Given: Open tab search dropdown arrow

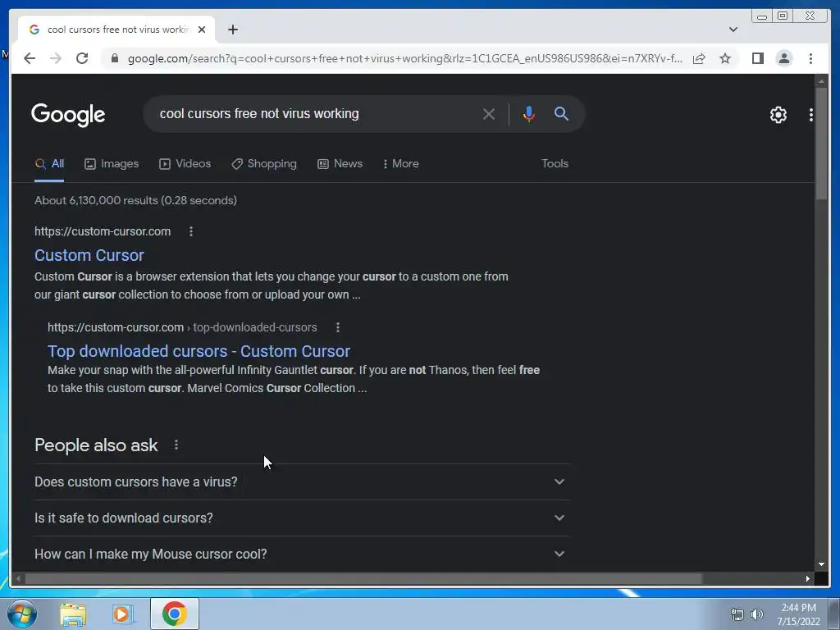Looking at the screenshot, I should [x=733, y=30].
